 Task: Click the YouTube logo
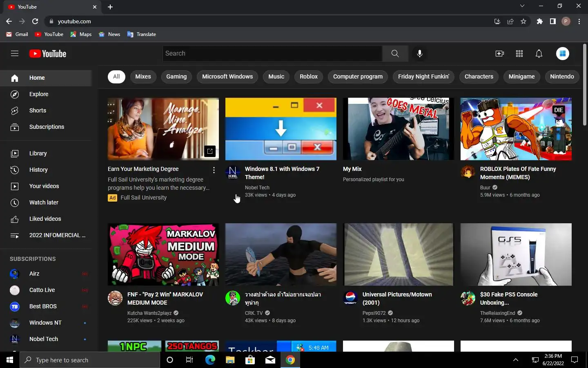pyautogui.click(x=48, y=54)
